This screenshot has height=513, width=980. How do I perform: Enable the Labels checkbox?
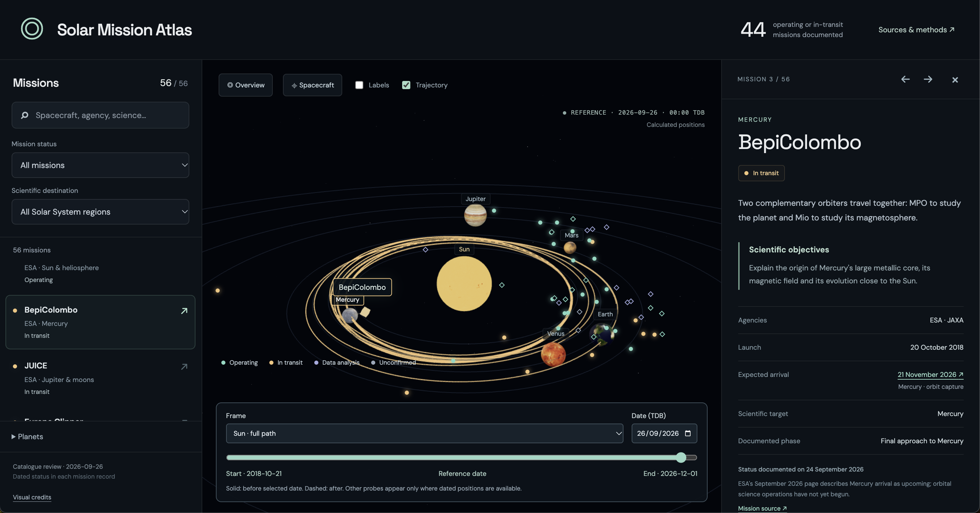[x=359, y=85]
